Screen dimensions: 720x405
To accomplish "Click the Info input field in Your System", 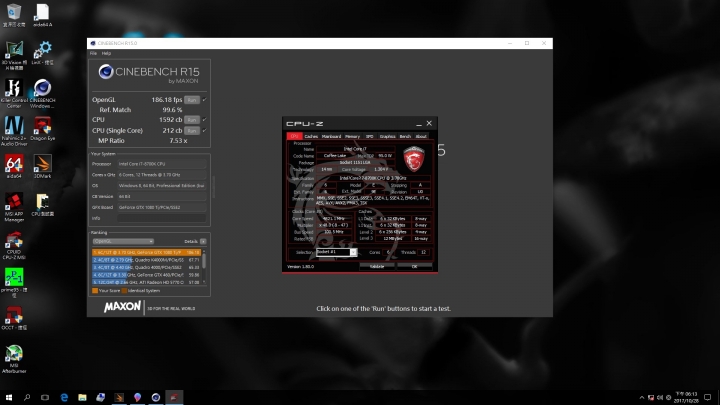I will coord(162,218).
